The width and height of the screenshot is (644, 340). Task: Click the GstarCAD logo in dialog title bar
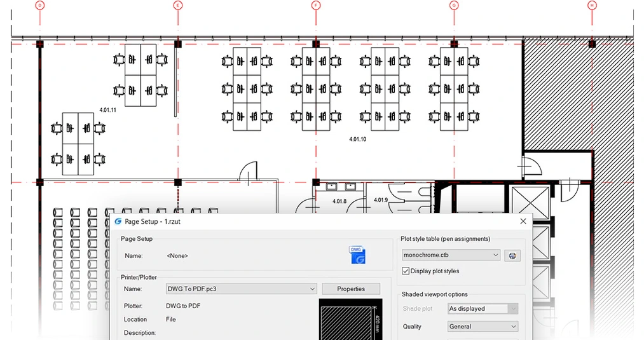tap(118, 222)
